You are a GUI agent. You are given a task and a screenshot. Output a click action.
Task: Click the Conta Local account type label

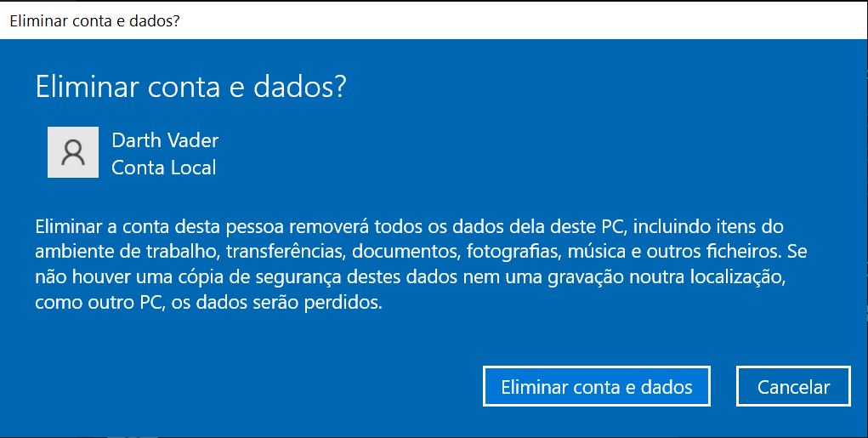164,168
